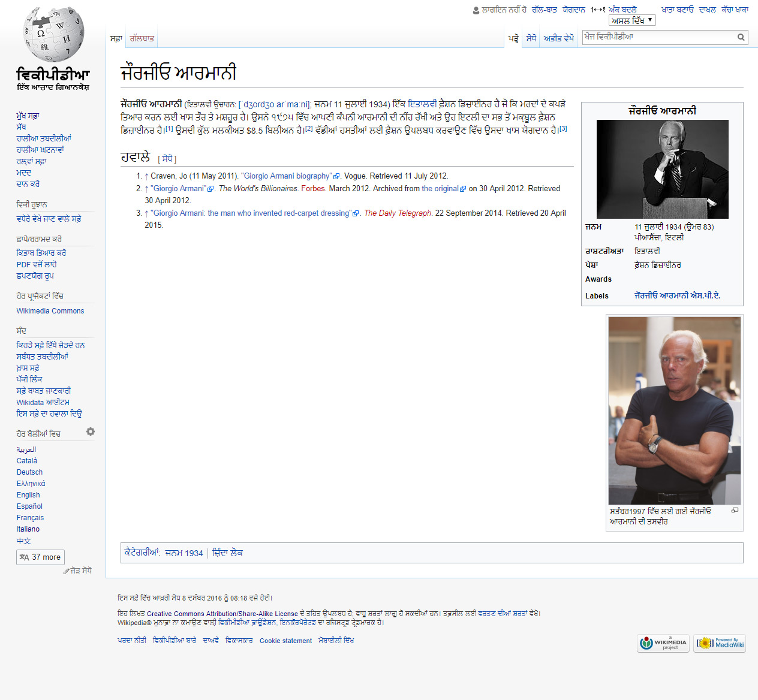Click the user avatar icon

476,10
